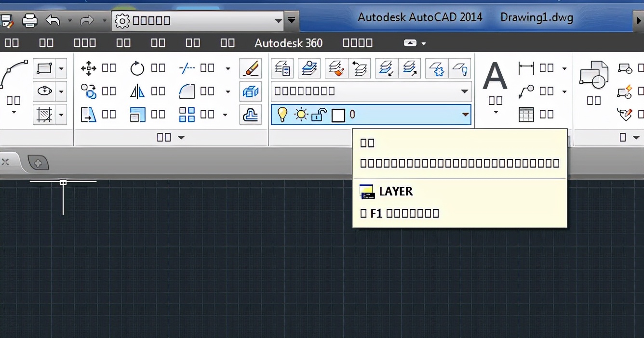The height and width of the screenshot is (338, 644).
Task: Activate the Copy tool
Action: pyautogui.click(x=98, y=91)
